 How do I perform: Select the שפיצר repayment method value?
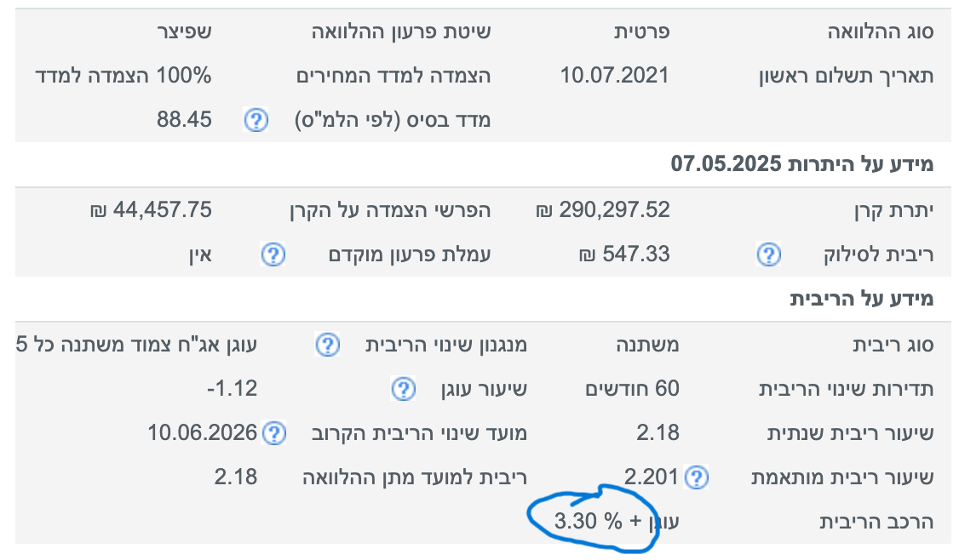[x=183, y=32]
